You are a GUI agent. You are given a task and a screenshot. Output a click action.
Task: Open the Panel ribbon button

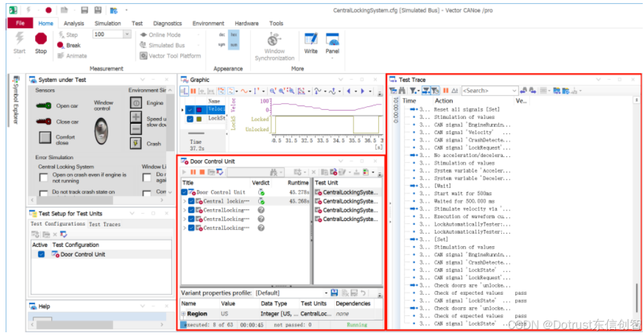pos(332,44)
